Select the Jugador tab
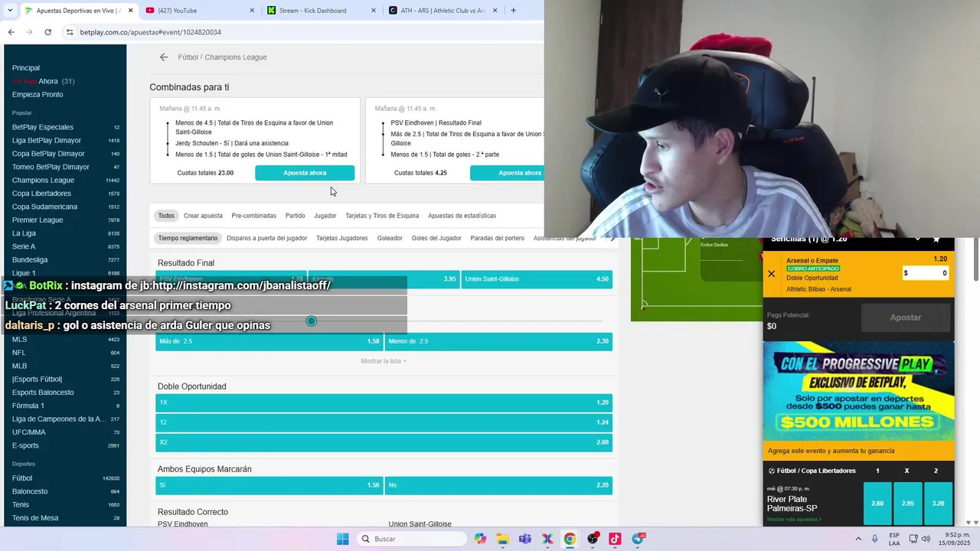Image resolution: width=980 pixels, height=551 pixels. (325, 216)
